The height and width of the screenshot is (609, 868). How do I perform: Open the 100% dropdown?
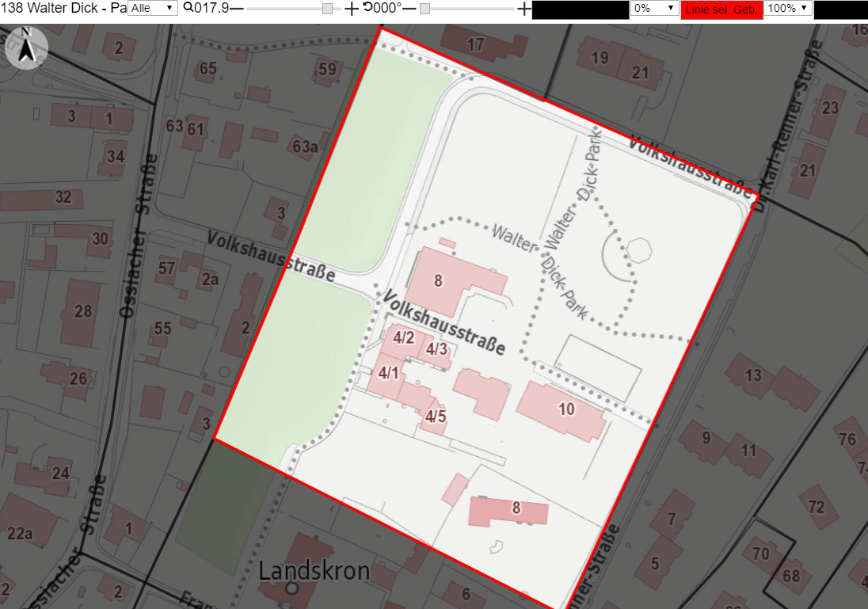[788, 8]
